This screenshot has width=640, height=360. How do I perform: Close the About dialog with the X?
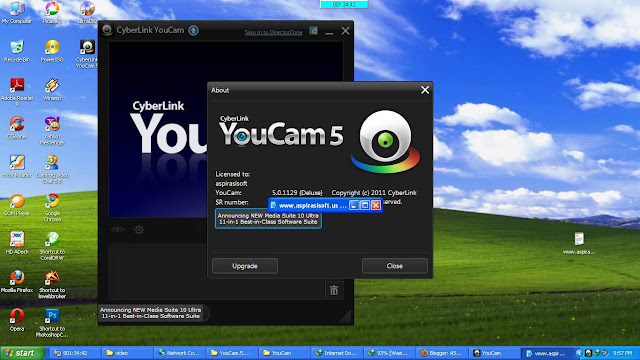(425, 90)
